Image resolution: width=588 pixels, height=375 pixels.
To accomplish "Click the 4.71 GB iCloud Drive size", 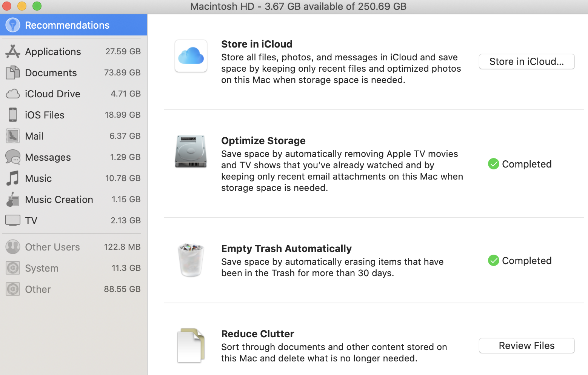I will pyautogui.click(x=126, y=94).
